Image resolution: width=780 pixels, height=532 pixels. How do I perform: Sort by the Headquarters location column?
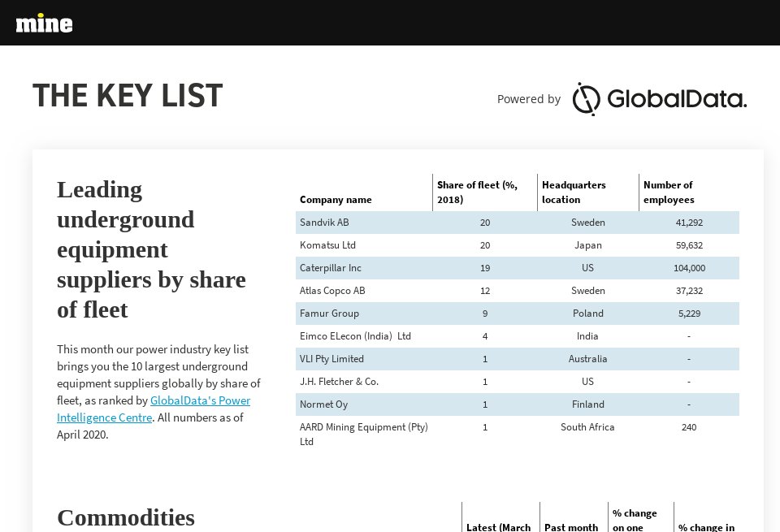pos(573,192)
